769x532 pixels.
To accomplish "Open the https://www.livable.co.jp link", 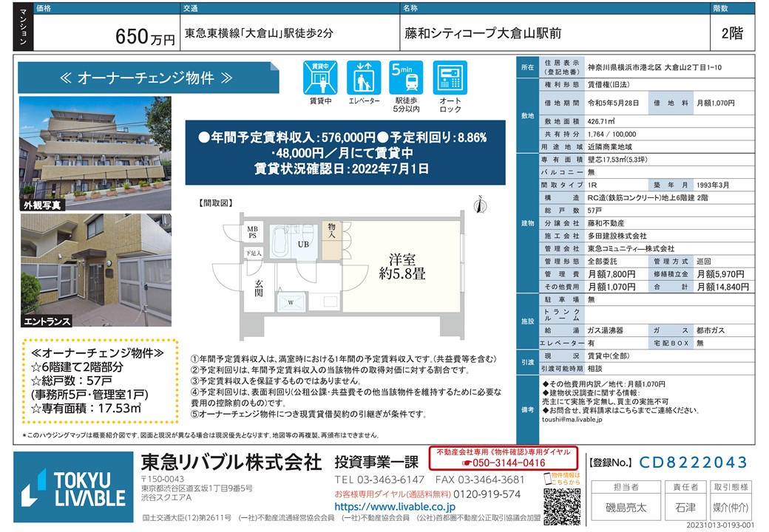I will [x=394, y=507].
